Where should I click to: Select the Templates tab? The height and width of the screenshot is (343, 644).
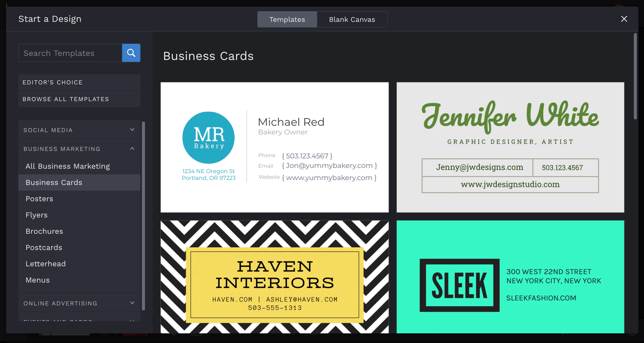[x=287, y=19]
